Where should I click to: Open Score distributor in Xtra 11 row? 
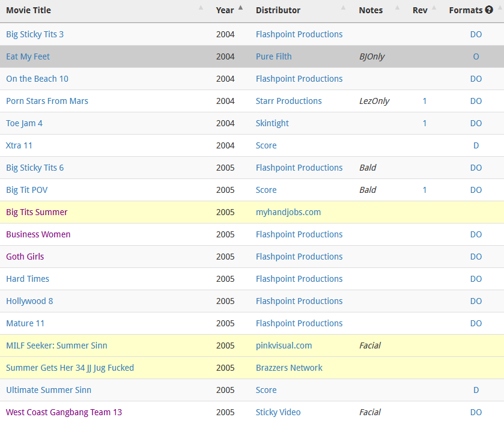click(266, 145)
